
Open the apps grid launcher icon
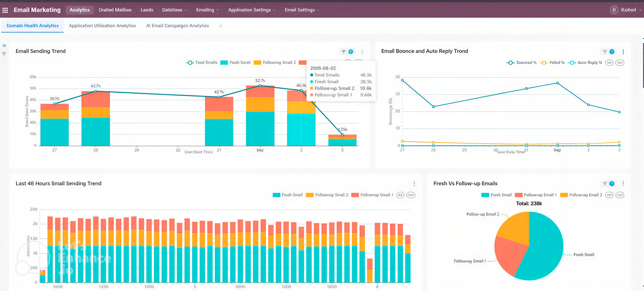pyautogui.click(x=5, y=10)
